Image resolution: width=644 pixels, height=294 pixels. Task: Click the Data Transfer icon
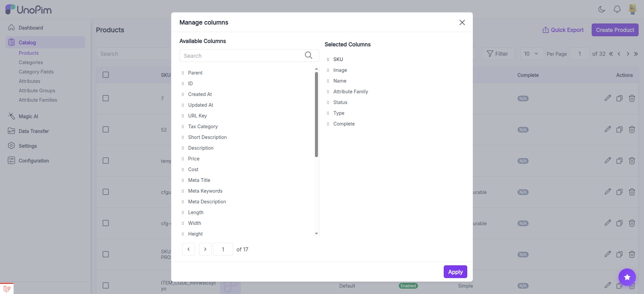[x=11, y=131]
